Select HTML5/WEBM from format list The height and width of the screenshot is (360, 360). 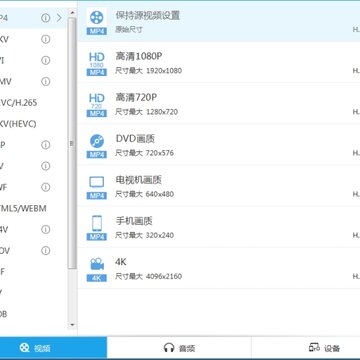click(33, 208)
